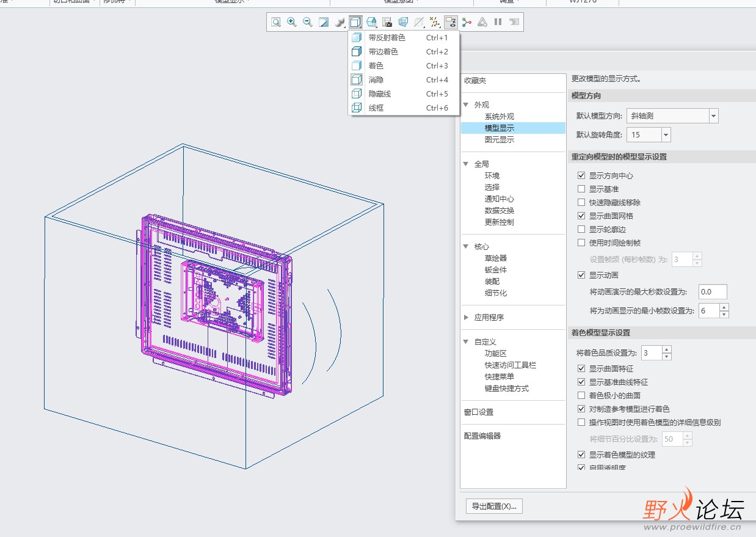Viewport: 756px width, 537px height.
Task: Open the Saved Orientations icon
Action: pyautogui.click(x=371, y=23)
